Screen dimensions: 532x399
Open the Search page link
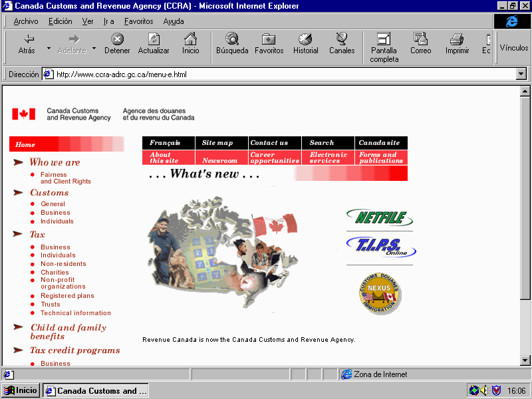(x=328, y=143)
